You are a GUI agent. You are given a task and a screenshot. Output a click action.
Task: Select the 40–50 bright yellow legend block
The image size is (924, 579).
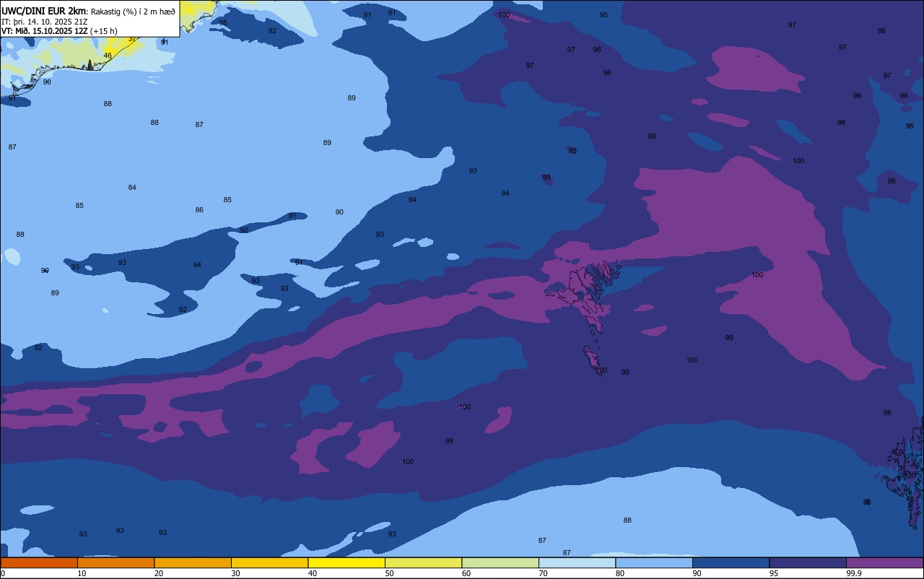346,562
